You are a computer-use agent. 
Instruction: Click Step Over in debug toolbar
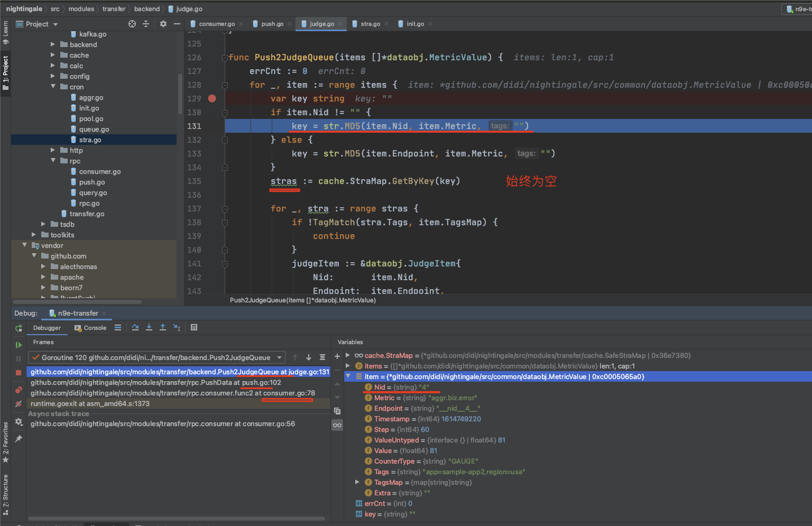pos(135,328)
